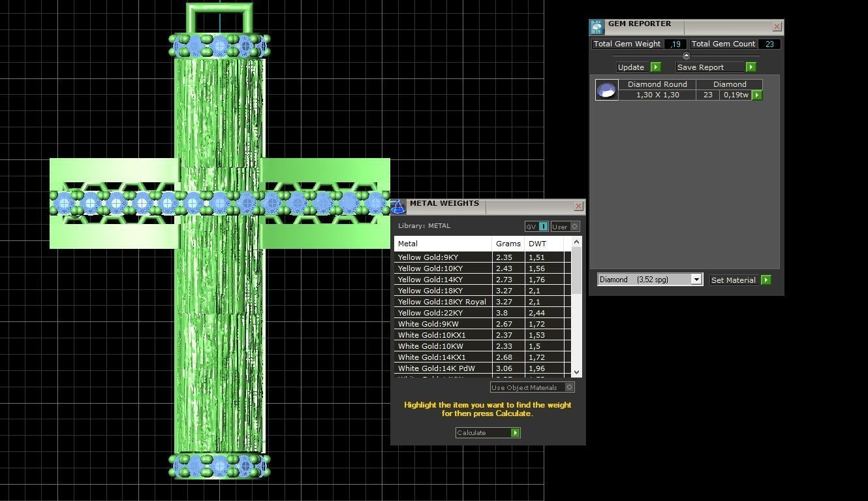Click the metal list scroll-up arrow
The height and width of the screenshot is (501, 868).
coord(576,242)
